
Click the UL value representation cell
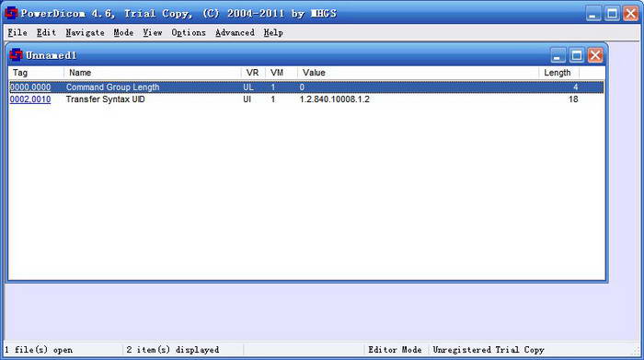coord(248,87)
